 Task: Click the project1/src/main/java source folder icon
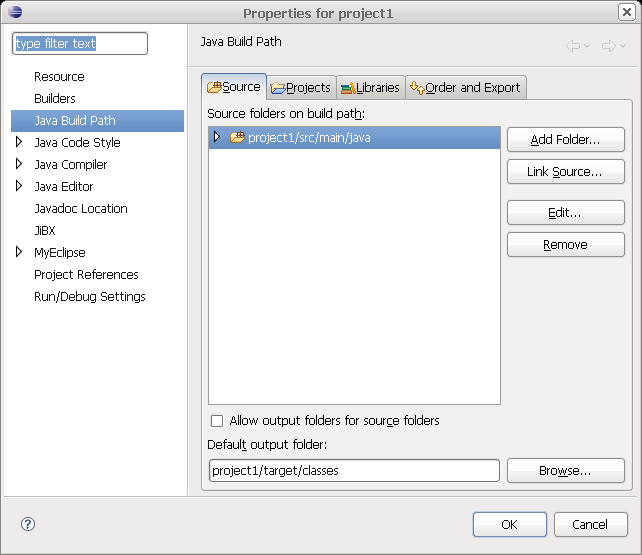pos(237,138)
